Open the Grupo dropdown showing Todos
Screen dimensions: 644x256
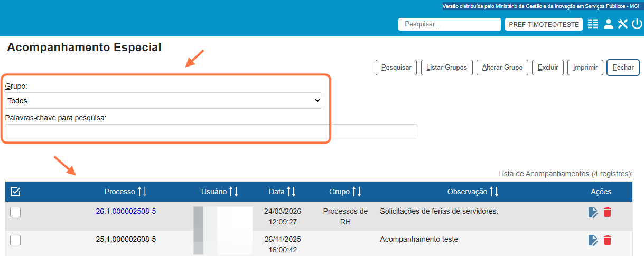(163, 100)
